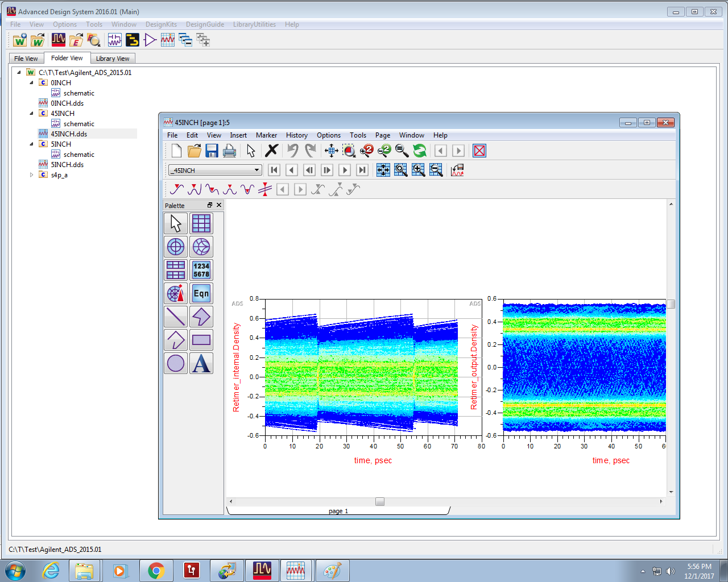
Task: Jump to first trace point button
Action: pos(274,170)
